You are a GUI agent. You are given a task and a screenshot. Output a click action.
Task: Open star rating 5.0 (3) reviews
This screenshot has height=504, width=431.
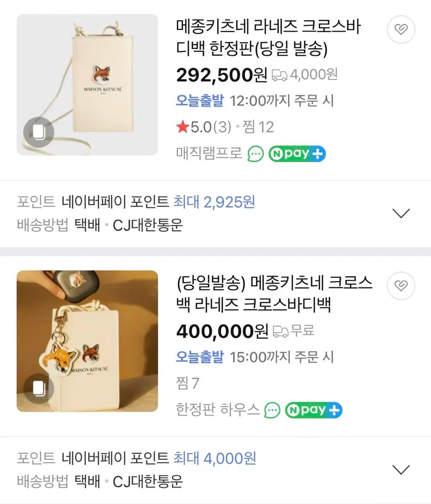point(204,127)
